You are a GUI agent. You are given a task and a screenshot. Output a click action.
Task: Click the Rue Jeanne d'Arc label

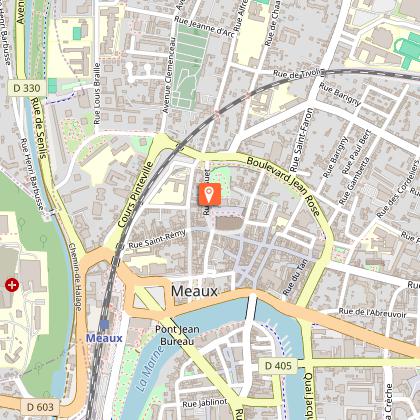[204, 27]
